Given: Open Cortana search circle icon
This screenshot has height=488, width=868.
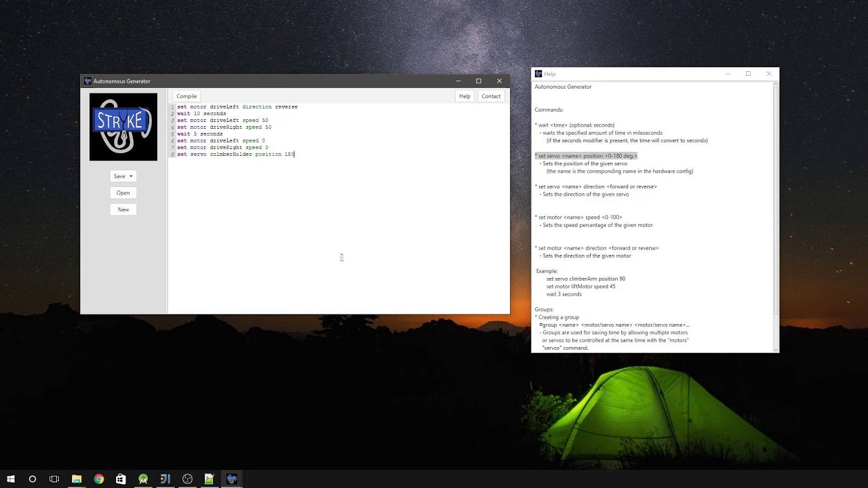Looking at the screenshot, I should [32, 479].
